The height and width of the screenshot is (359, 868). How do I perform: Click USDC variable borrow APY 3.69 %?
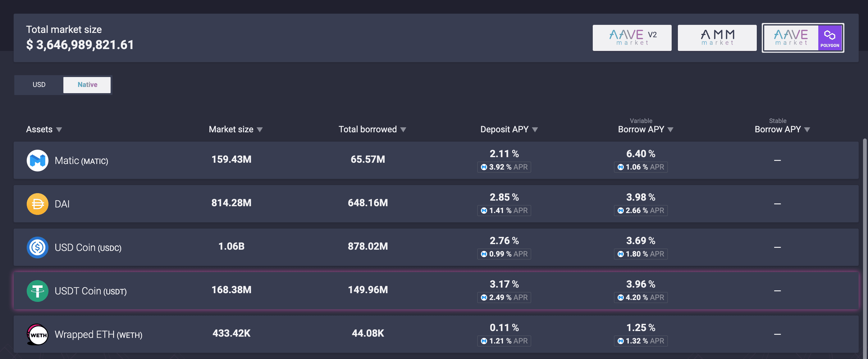point(641,241)
